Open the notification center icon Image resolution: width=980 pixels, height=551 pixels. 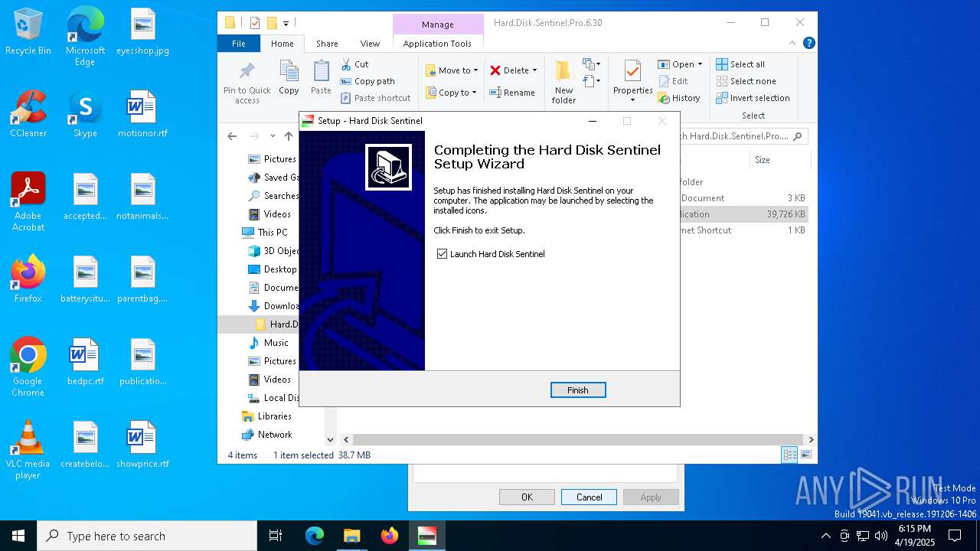pyautogui.click(x=955, y=536)
